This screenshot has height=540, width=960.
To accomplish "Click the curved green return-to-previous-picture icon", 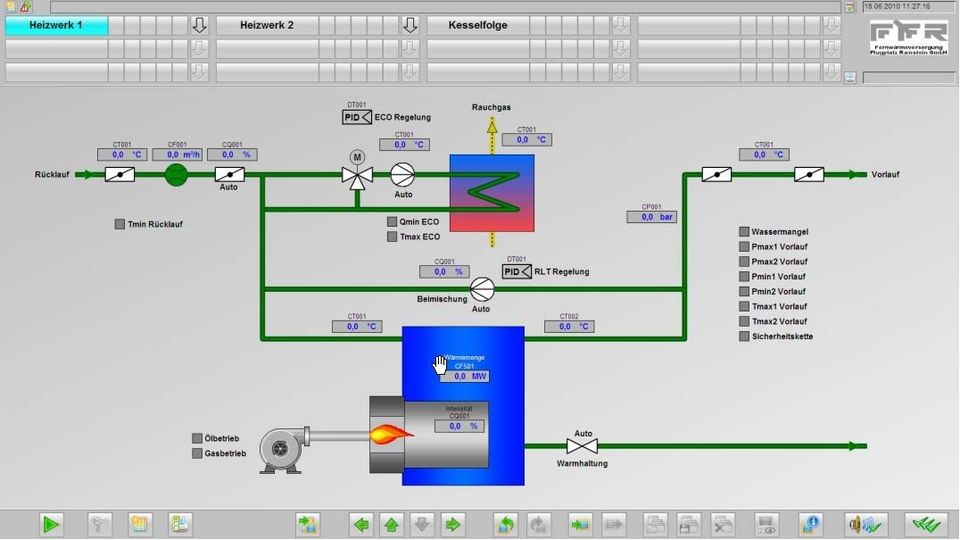I will click(506, 524).
